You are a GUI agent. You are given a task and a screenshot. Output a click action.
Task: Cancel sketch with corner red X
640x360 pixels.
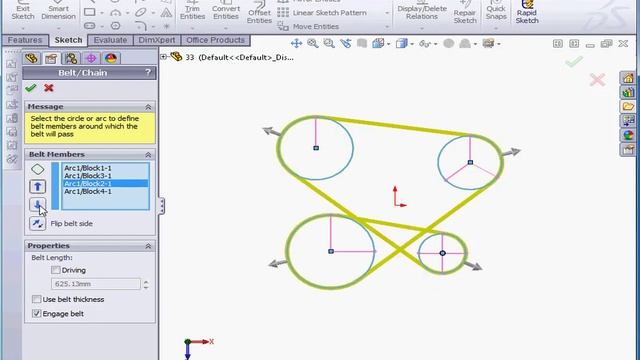pos(597,80)
